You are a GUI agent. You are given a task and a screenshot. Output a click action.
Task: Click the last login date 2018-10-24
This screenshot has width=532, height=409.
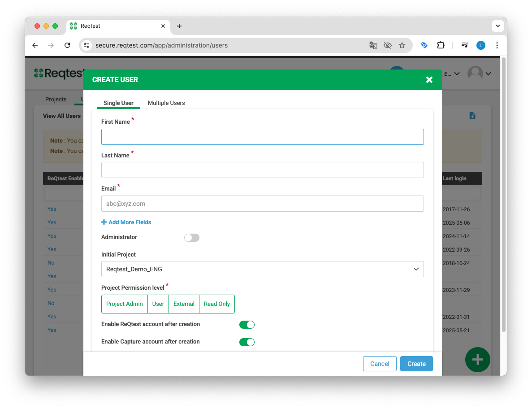(x=456, y=263)
